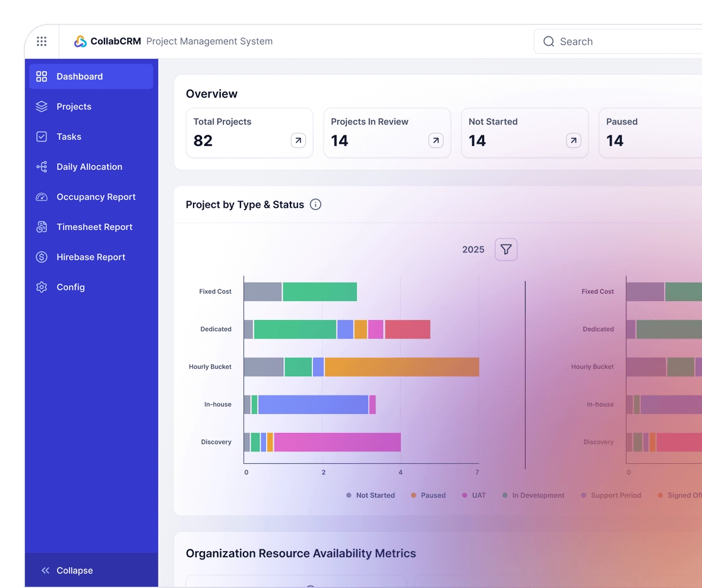Image resolution: width=702 pixels, height=588 pixels.
Task: Open the 2025 year selector
Action: click(473, 249)
